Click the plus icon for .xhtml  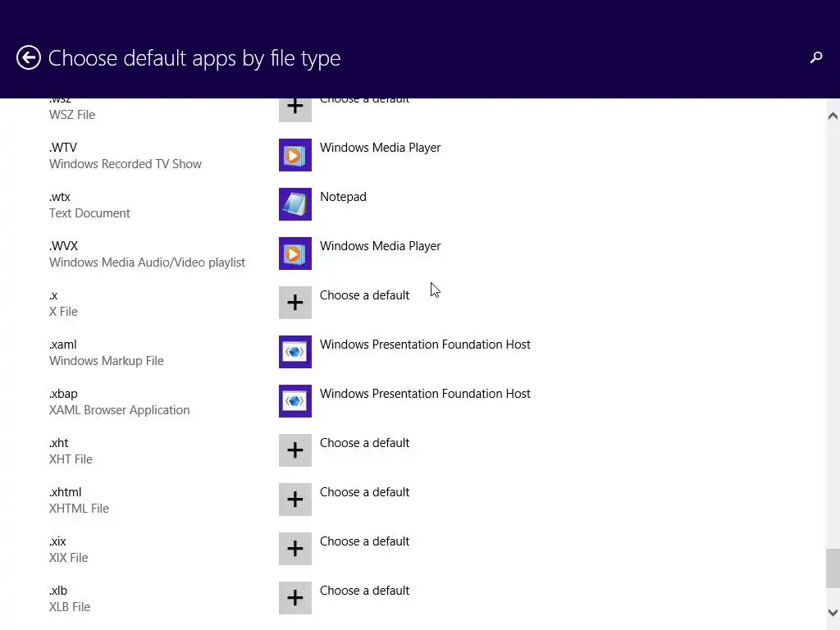[295, 500]
